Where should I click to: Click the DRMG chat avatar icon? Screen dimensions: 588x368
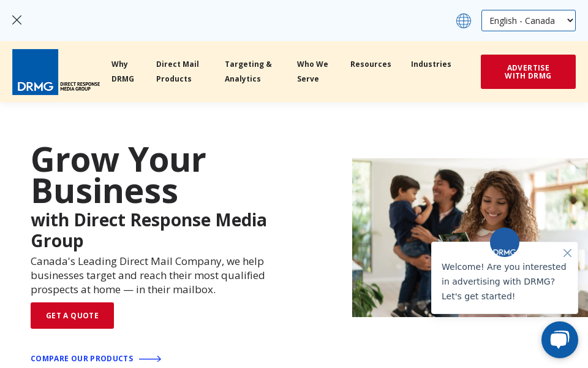click(505, 242)
